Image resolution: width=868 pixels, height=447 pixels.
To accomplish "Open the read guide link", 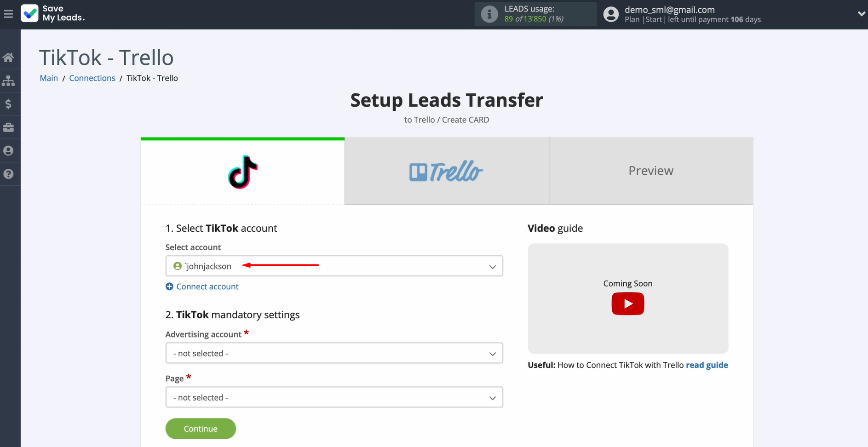I will tap(707, 365).
